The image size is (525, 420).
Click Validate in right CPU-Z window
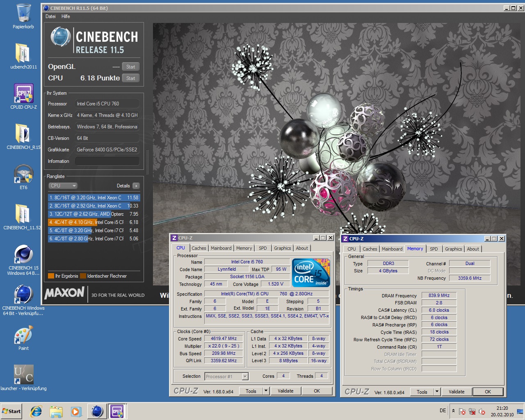[x=457, y=392]
